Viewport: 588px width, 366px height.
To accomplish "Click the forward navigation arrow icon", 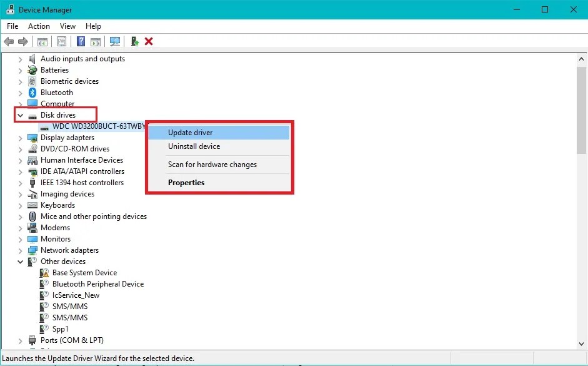I will [23, 41].
